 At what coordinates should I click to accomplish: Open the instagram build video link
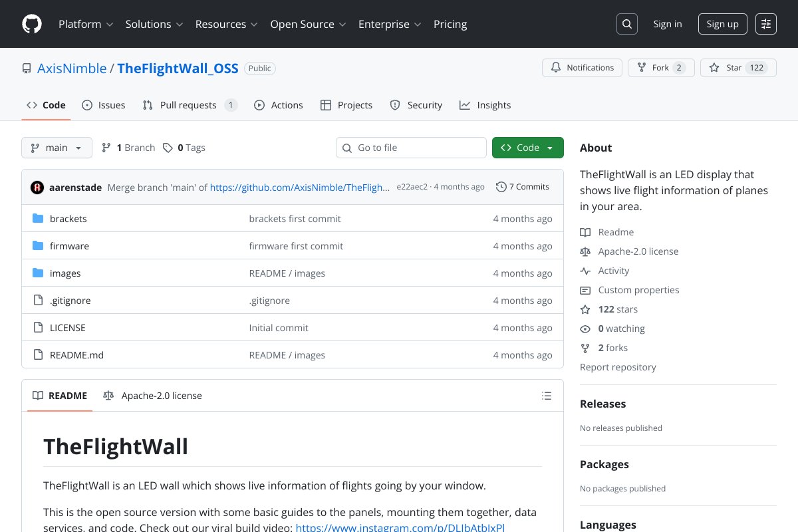tap(400, 528)
